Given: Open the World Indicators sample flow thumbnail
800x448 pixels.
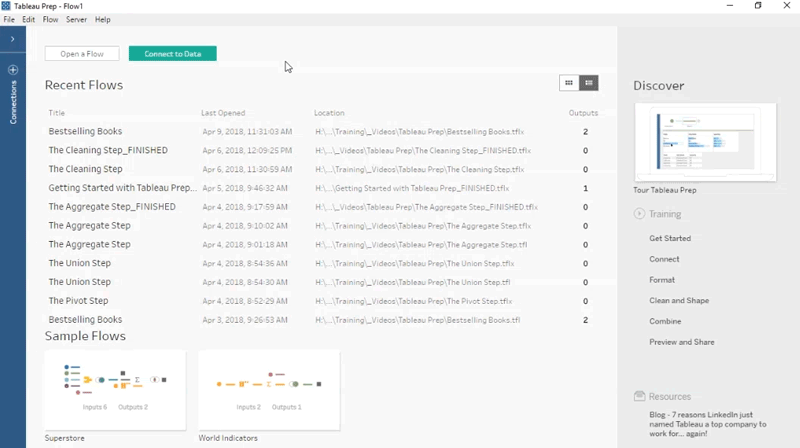Looking at the screenshot, I should click(x=269, y=389).
